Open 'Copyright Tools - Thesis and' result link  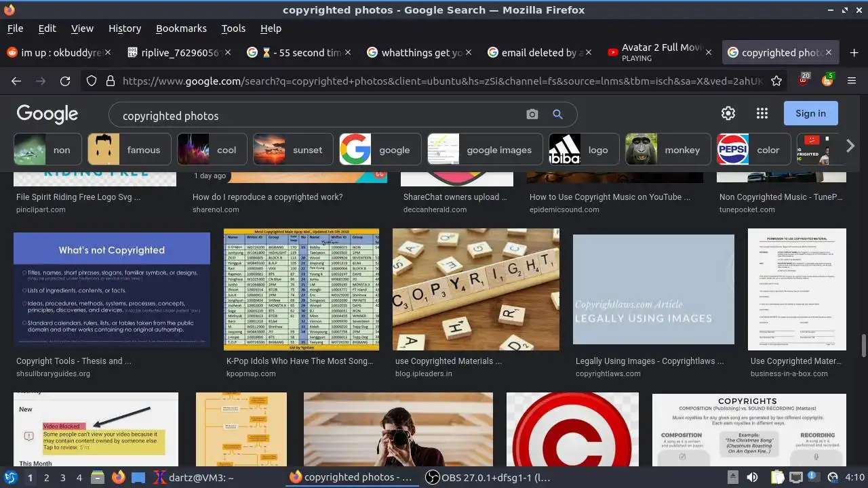pos(73,361)
